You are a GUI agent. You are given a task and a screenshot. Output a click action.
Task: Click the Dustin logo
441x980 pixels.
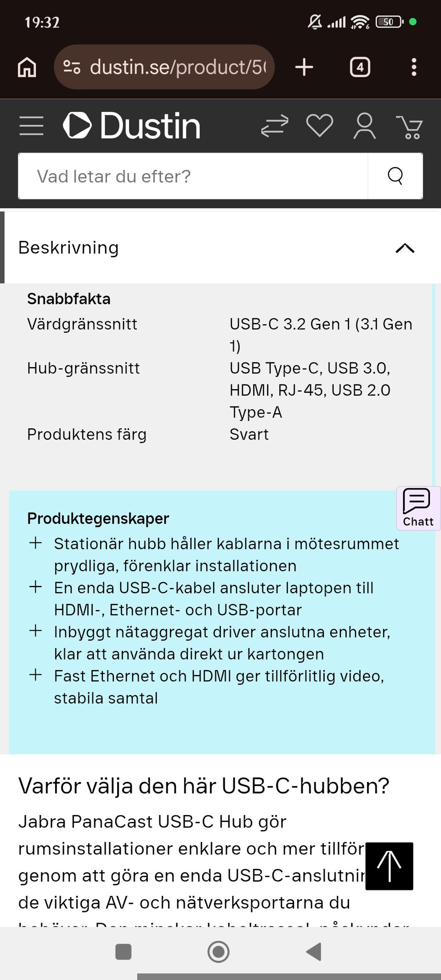(132, 125)
